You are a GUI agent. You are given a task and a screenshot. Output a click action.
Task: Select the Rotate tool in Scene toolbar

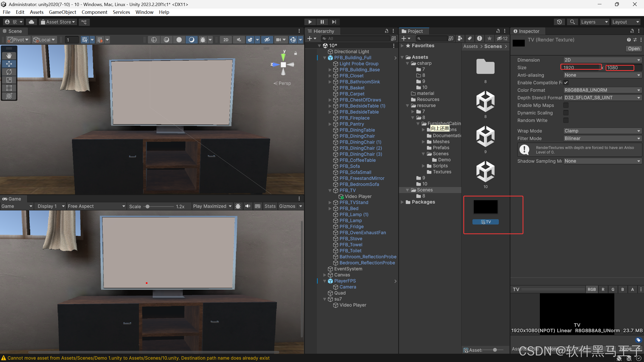(9, 72)
